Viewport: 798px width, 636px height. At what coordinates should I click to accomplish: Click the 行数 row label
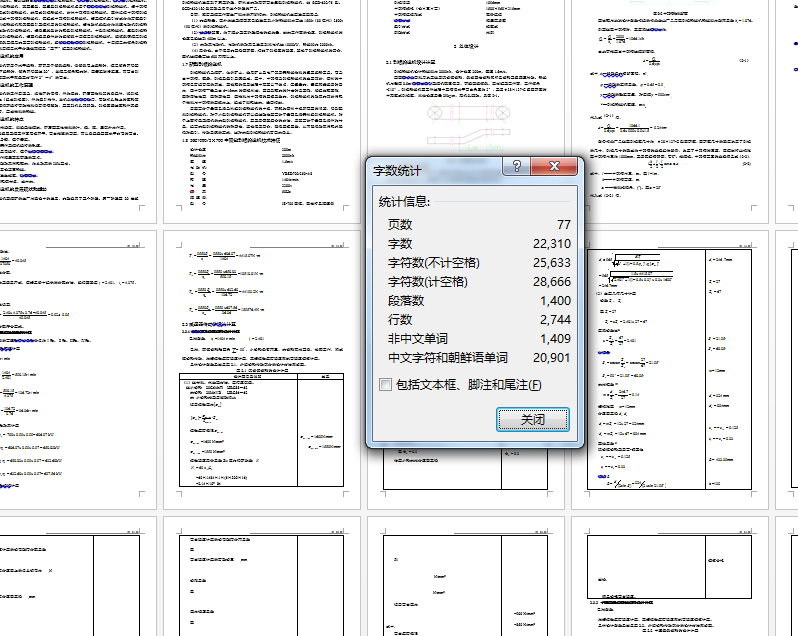(x=400, y=320)
